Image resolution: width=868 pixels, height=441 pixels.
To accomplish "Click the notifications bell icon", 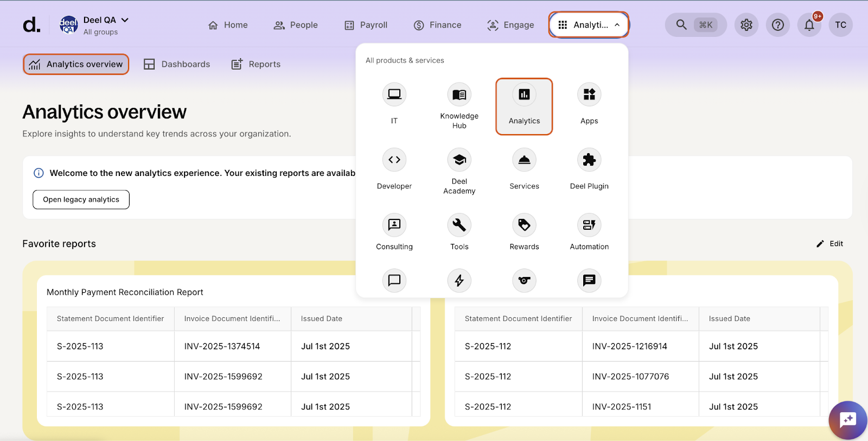I will (x=809, y=25).
